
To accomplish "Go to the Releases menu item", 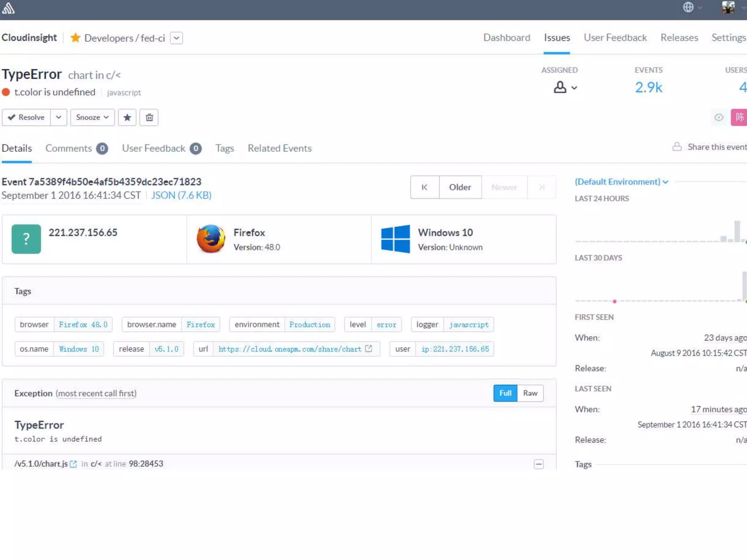I will pyautogui.click(x=679, y=38).
